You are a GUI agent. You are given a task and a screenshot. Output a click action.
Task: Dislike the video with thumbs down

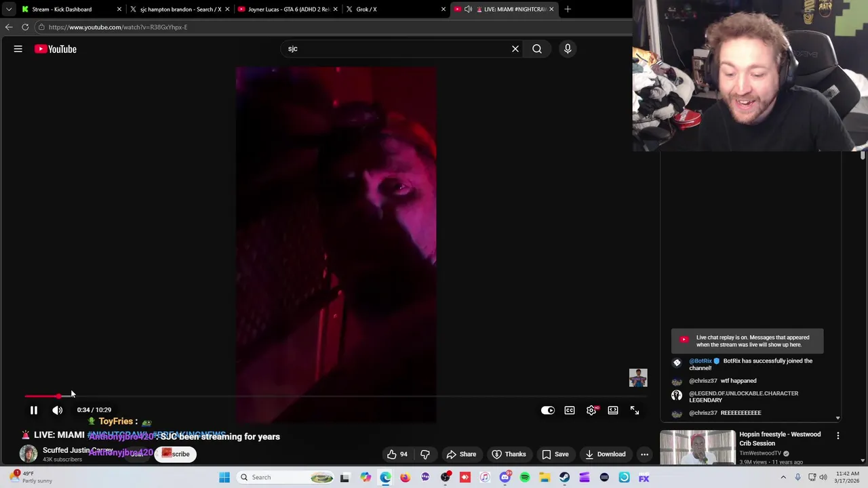(x=425, y=454)
